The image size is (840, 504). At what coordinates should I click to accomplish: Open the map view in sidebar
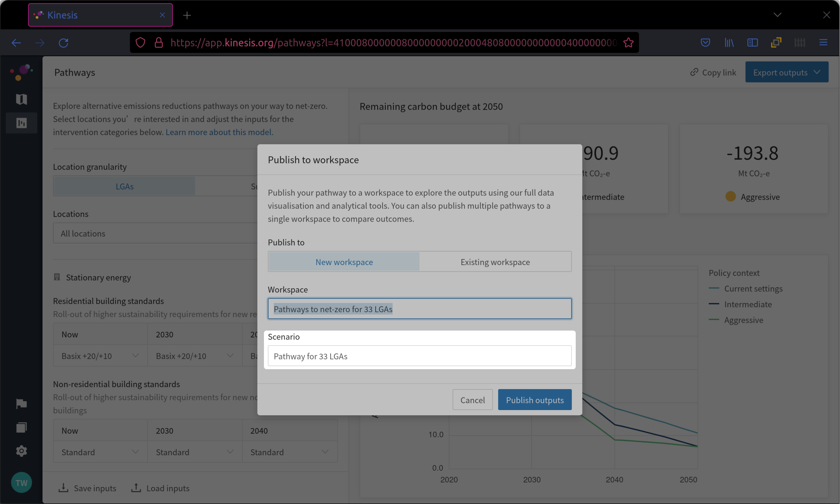(x=21, y=99)
